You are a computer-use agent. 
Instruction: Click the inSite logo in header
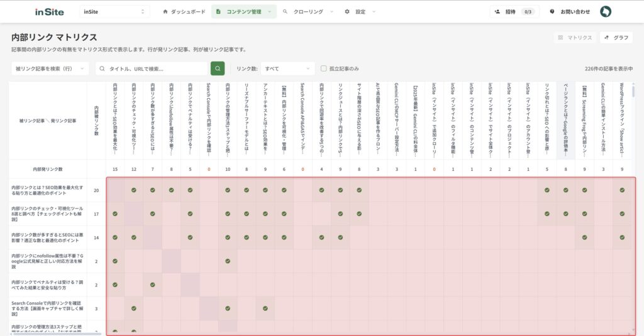pos(50,11)
